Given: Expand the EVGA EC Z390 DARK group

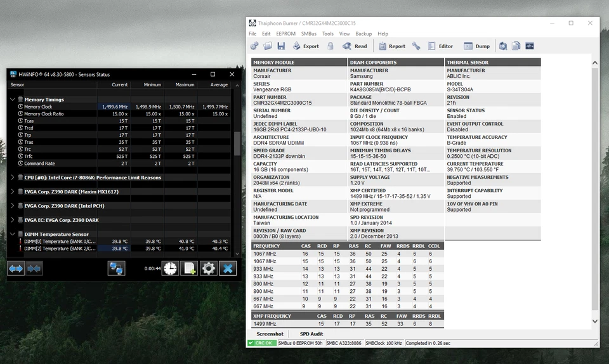Looking at the screenshot, I should (x=13, y=219).
